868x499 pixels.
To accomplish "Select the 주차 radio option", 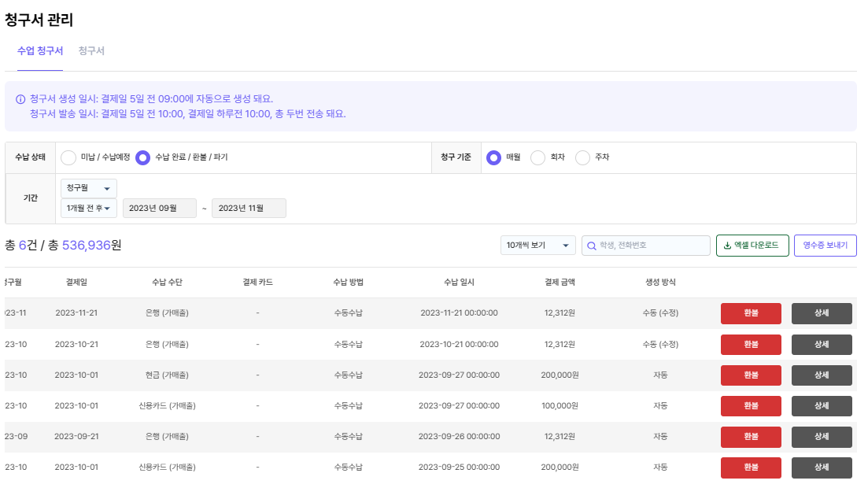I will (582, 157).
